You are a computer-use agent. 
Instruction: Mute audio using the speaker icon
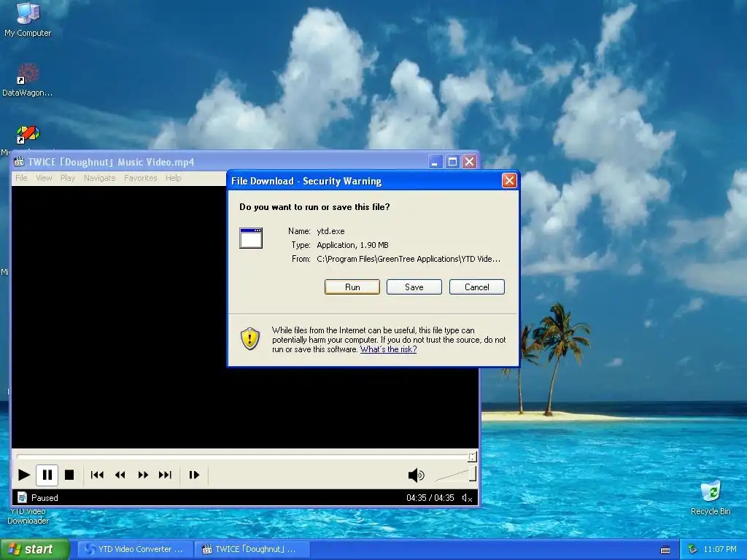[x=416, y=475]
